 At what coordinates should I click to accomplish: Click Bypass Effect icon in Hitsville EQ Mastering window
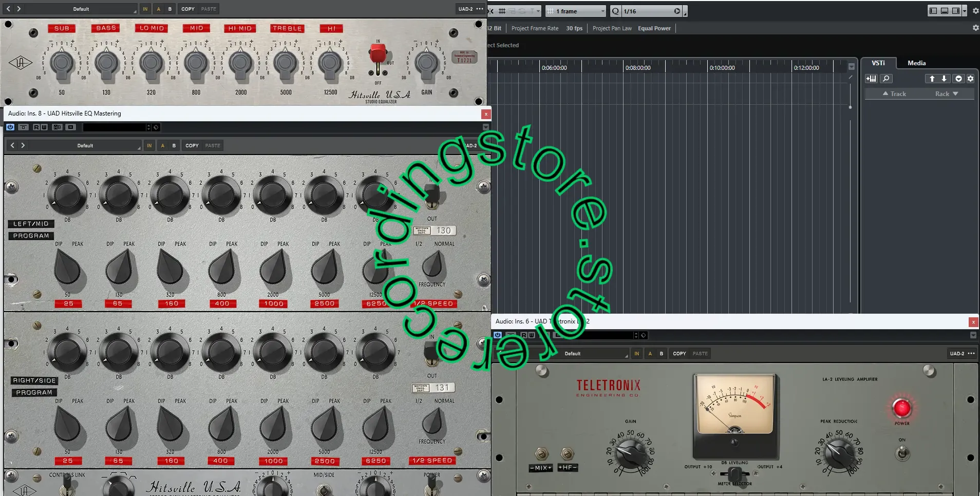(x=23, y=127)
